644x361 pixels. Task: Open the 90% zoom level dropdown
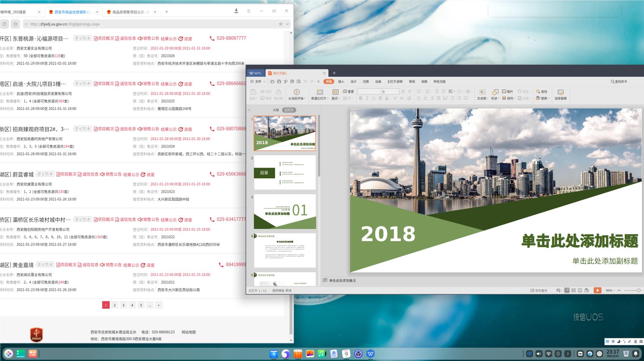coord(610,290)
